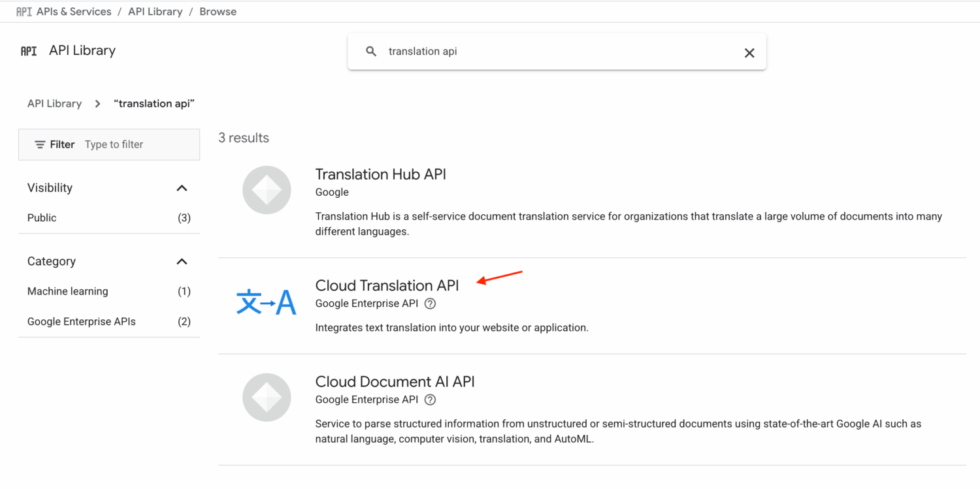980x489 pixels.
Task: Open the Cloud Translation API result
Action: (x=387, y=285)
